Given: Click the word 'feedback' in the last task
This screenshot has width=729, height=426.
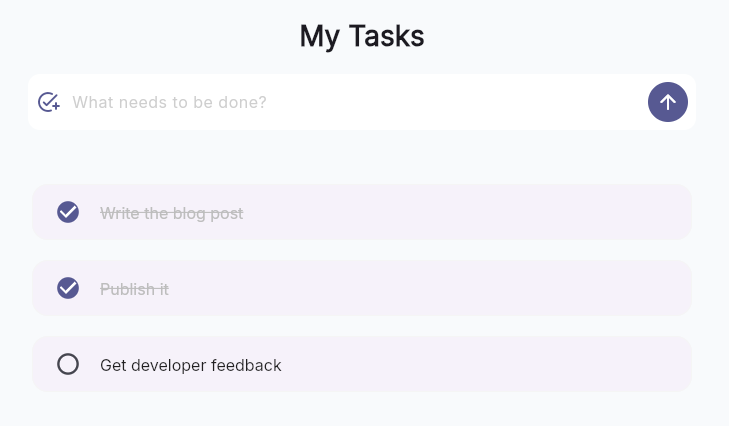Looking at the screenshot, I should pyautogui.click(x=248, y=365).
